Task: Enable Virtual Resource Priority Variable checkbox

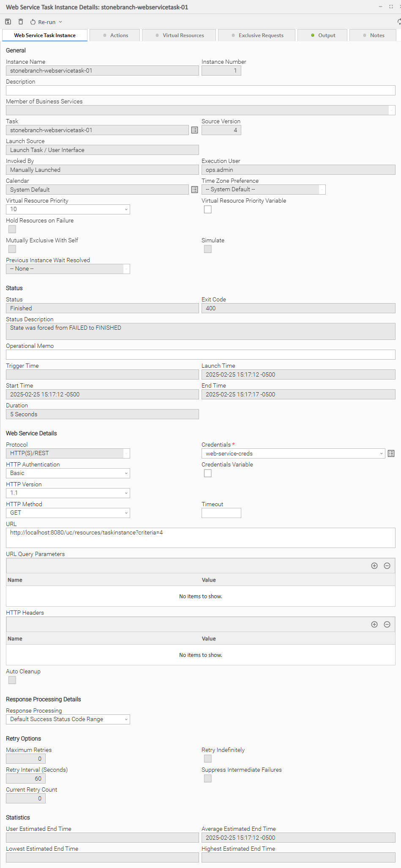Action: [208, 209]
